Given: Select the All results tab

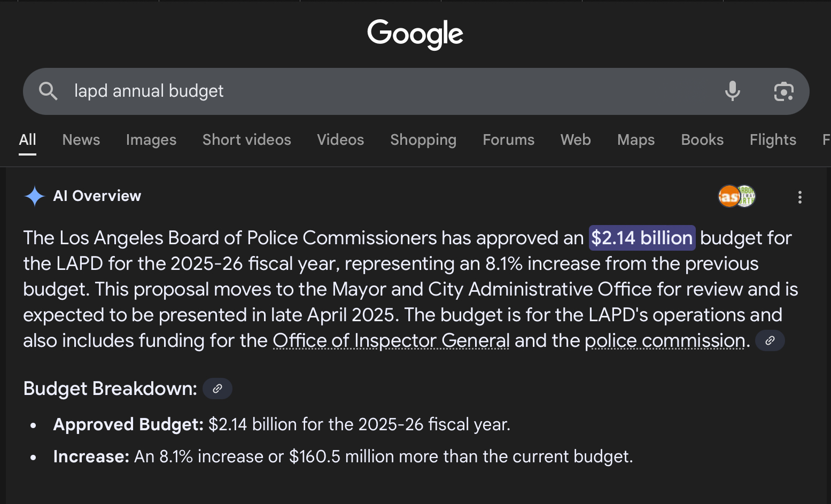Looking at the screenshot, I should pyautogui.click(x=28, y=140).
